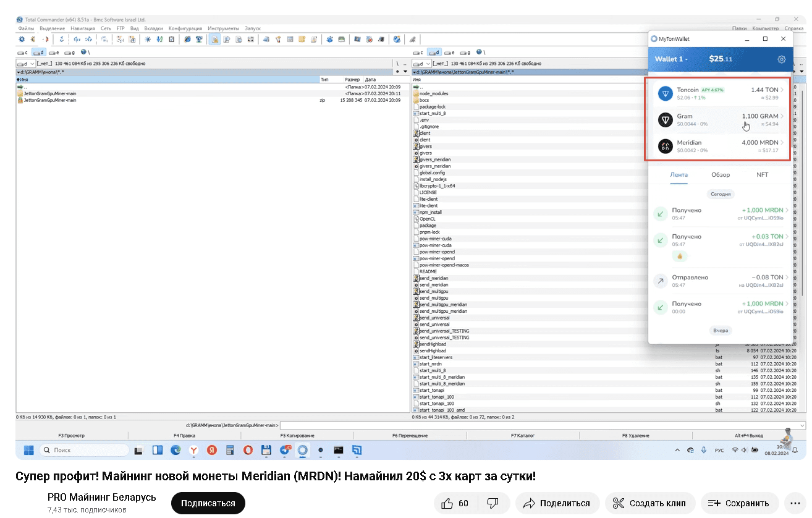Select start_mrdn file in right panel
Screen dimensions: 812x518
click(x=431, y=364)
